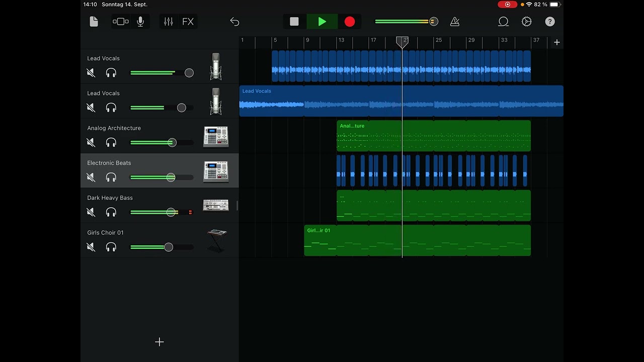Tap the 14:10 clock in status bar

click(90, 5)
